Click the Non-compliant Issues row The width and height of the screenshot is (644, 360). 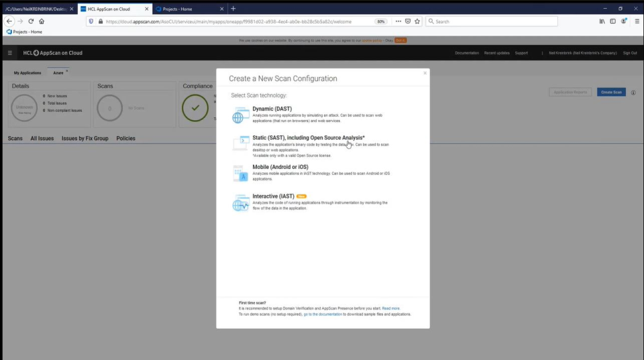(62, 111)
